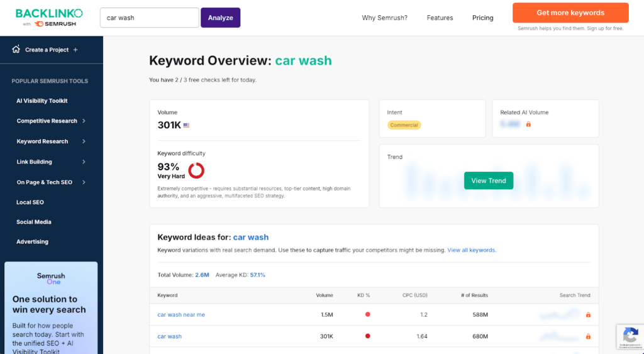Click the keyword search input field
644x354 pixels.
click(x=150, y=18)
